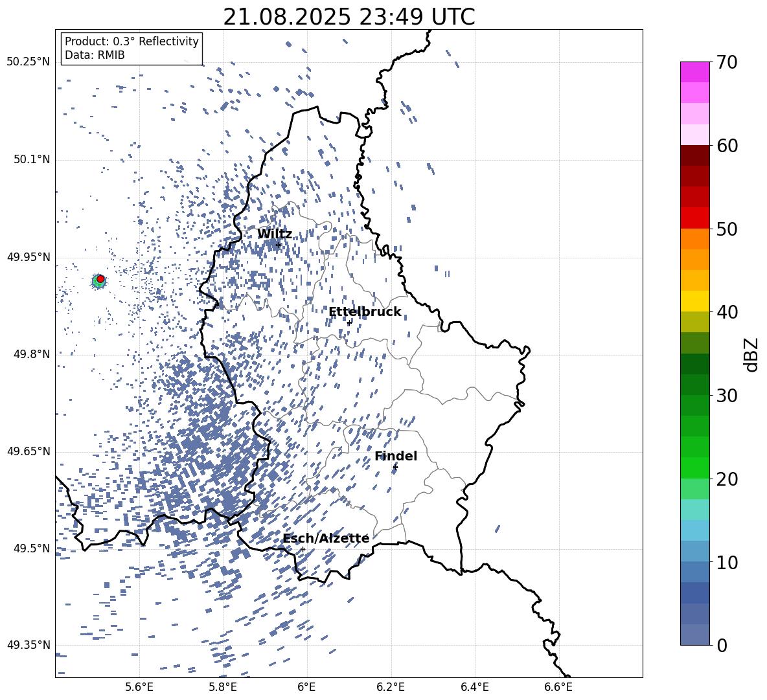Click the colorbar tick label 10

[x=727, y=562]
